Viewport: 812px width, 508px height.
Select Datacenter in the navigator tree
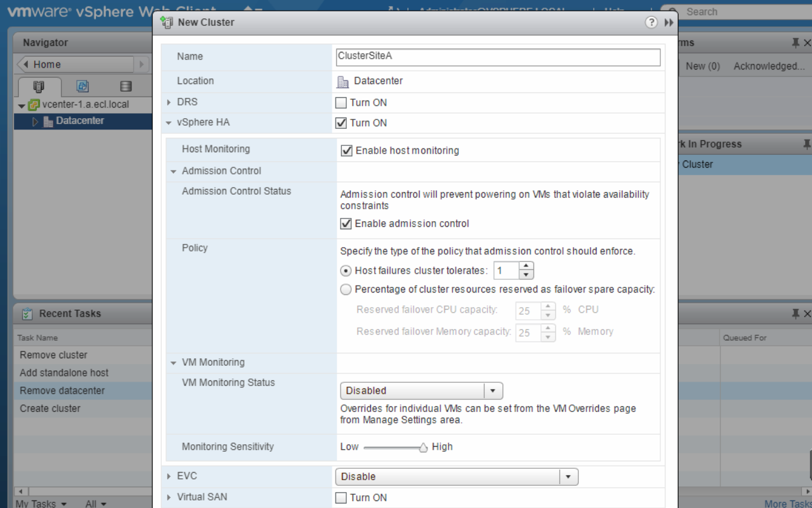coord(80,121)
